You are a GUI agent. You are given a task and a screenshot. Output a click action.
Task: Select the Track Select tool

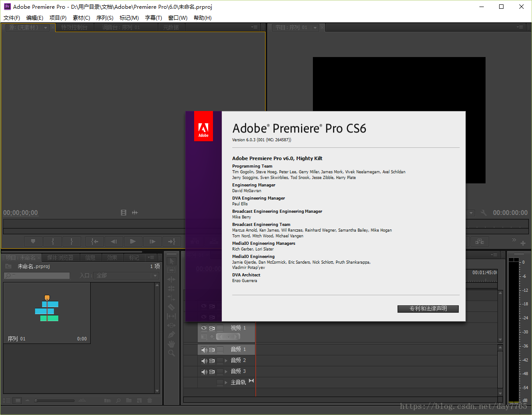[171, 270]
